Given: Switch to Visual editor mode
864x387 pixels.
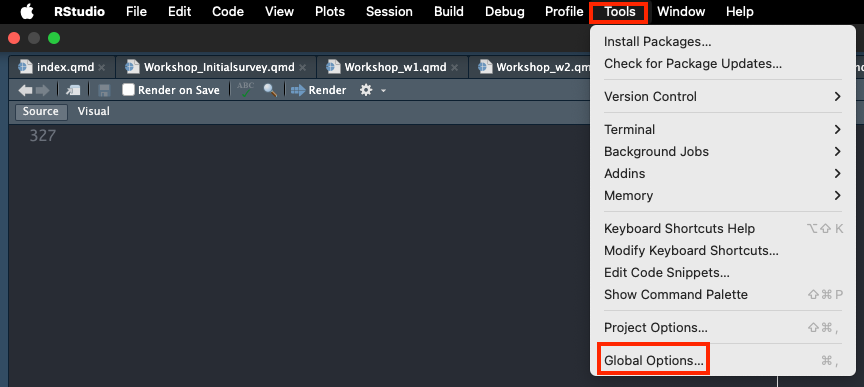Looking at the screenshot, I should click(94, 111).
